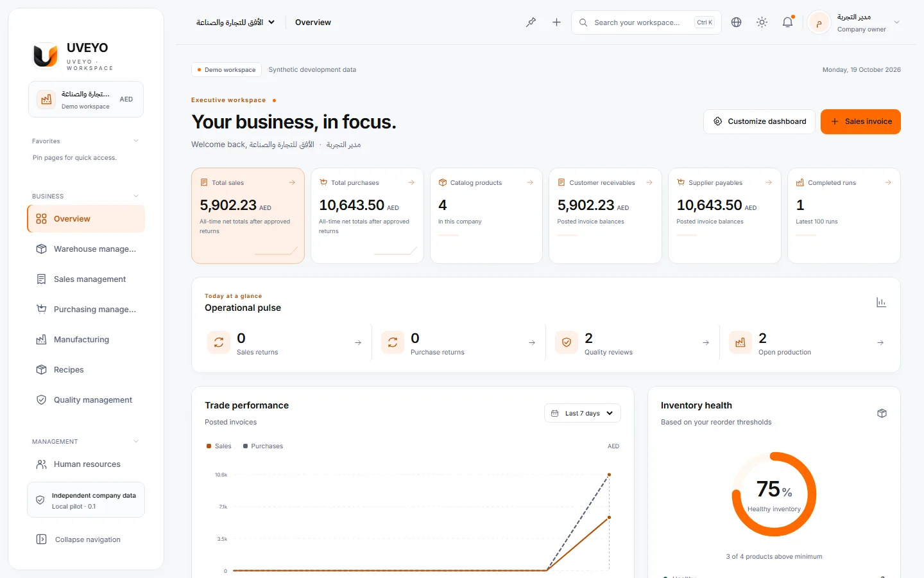Open the Operational pulse chart icon
Image resolution: width=924 pixels, height=578 pixels.
882,302
